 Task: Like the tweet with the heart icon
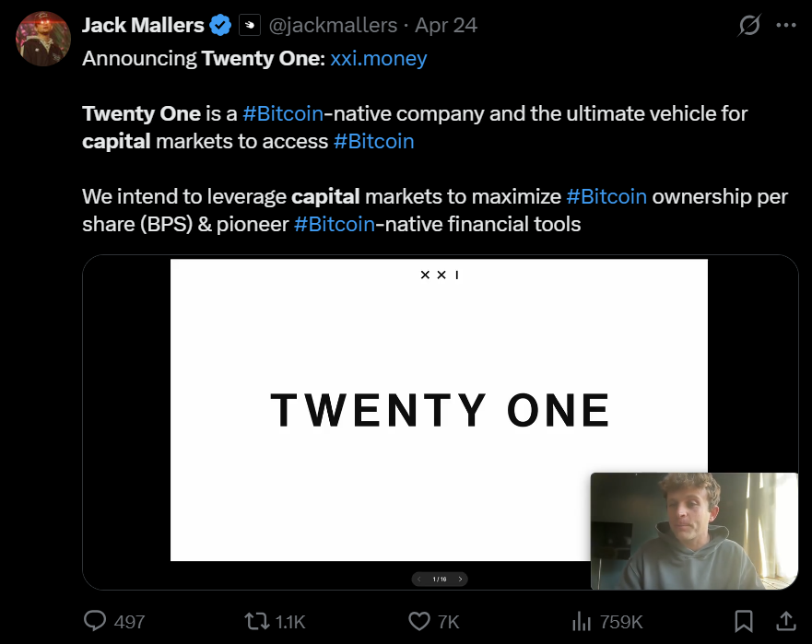click(419, 621)
